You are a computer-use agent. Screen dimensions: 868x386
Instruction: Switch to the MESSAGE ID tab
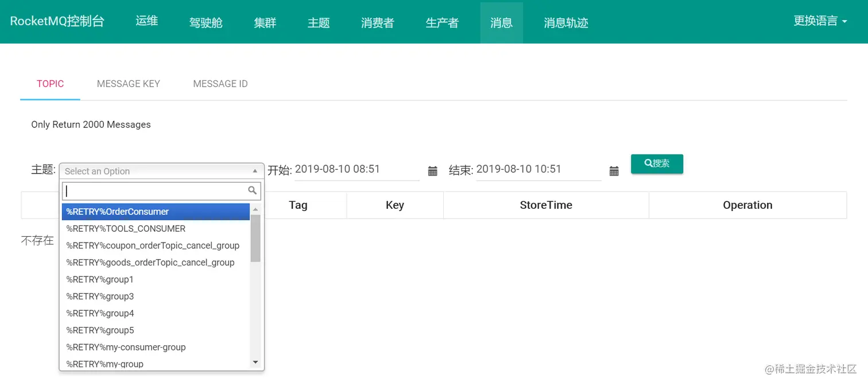tap(220, 84)
